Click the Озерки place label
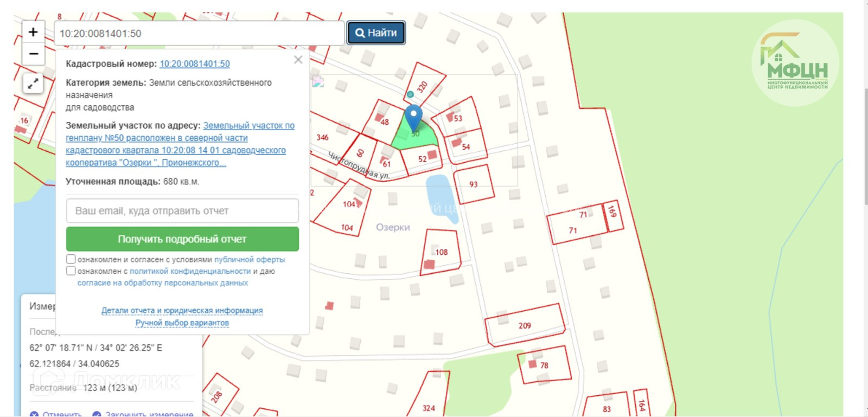This screenshot has height=417, width=868. [x=393, y=227]
